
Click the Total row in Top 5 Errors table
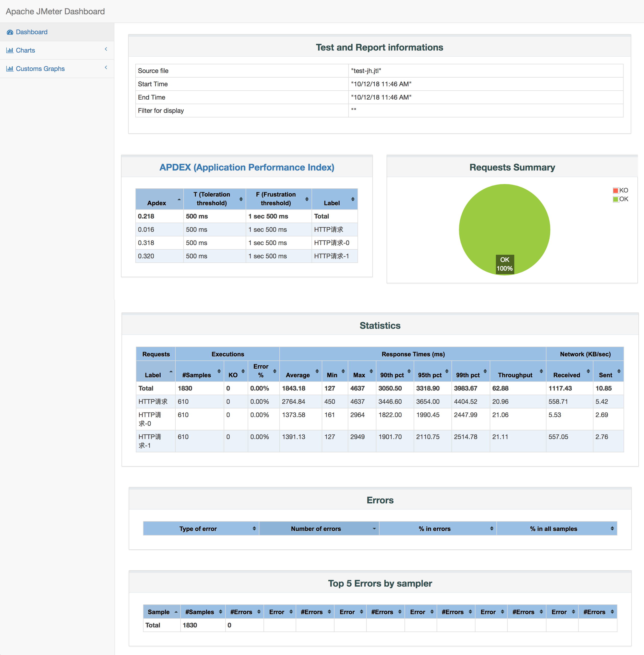pyautogui.click(x=380, y=625)
